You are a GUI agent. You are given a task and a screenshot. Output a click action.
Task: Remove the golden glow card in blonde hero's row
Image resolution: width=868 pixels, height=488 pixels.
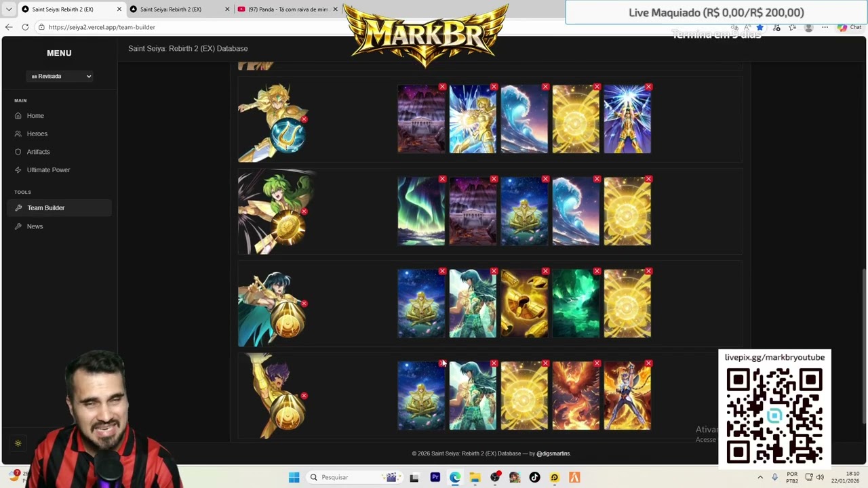[x=597, y=87]
